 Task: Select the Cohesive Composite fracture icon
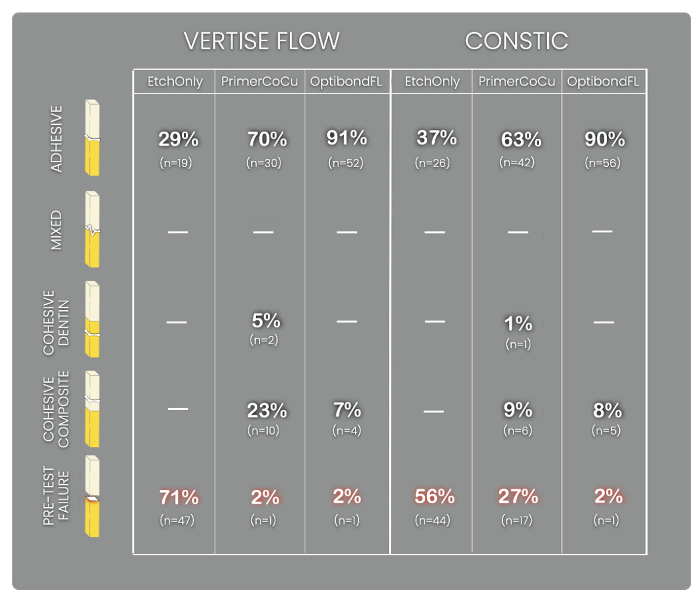(92, 409)
